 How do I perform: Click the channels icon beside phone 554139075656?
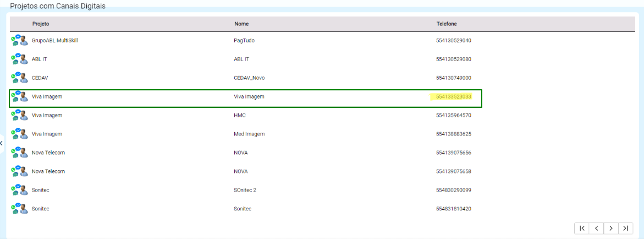coord(19,153)
